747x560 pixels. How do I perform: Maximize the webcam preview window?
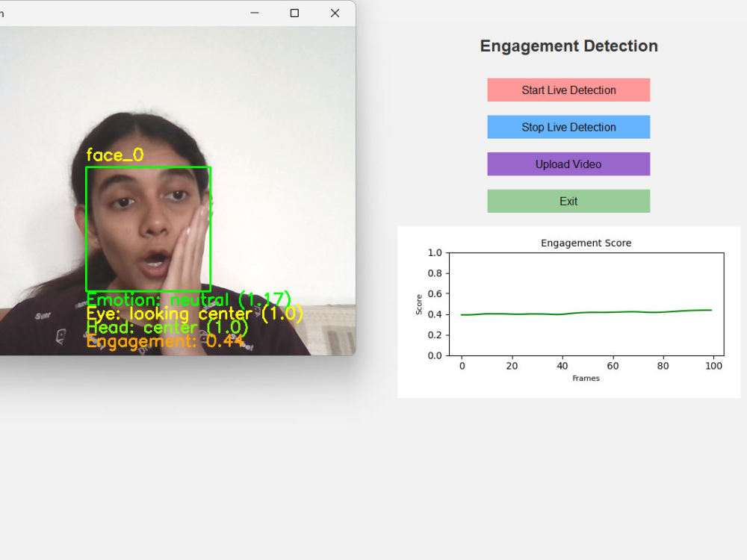[x=294, y=13]
